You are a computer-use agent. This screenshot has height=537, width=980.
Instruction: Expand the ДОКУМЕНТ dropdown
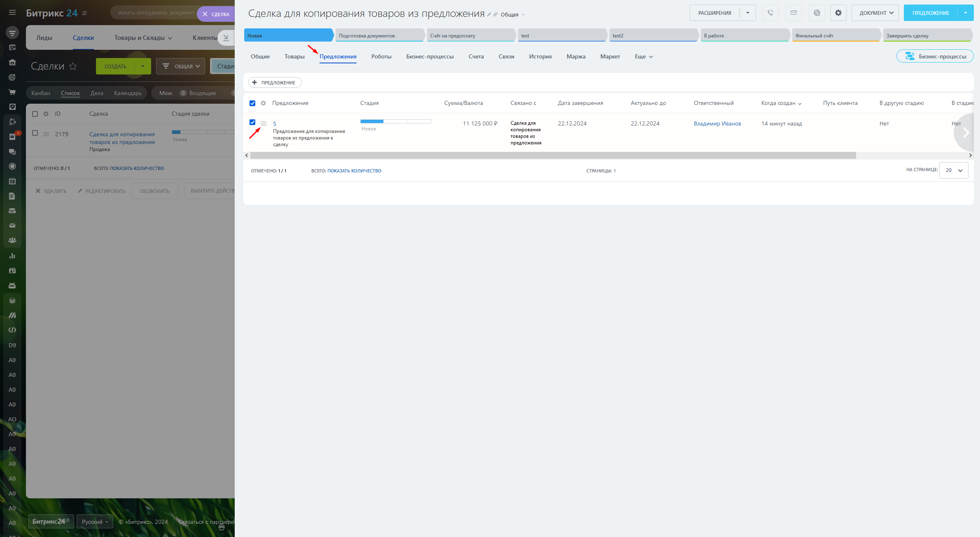tap(875, 13)
